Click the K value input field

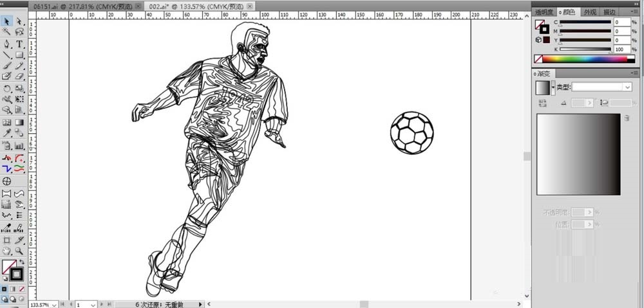(x=621, y=49)
